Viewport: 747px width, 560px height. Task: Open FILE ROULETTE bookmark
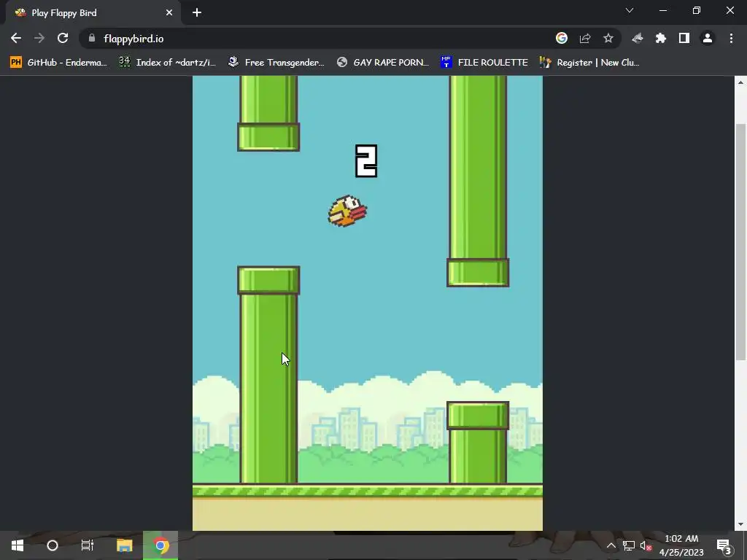click(484, 63)
